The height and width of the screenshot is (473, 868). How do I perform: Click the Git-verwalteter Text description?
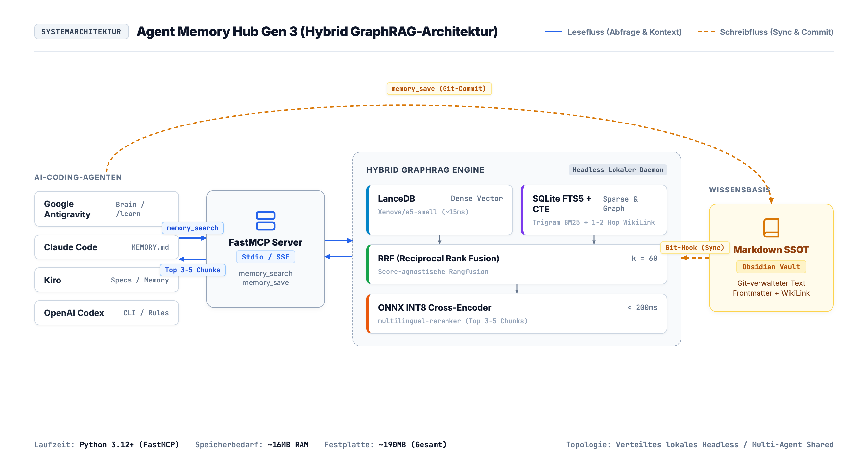point(771,283)
